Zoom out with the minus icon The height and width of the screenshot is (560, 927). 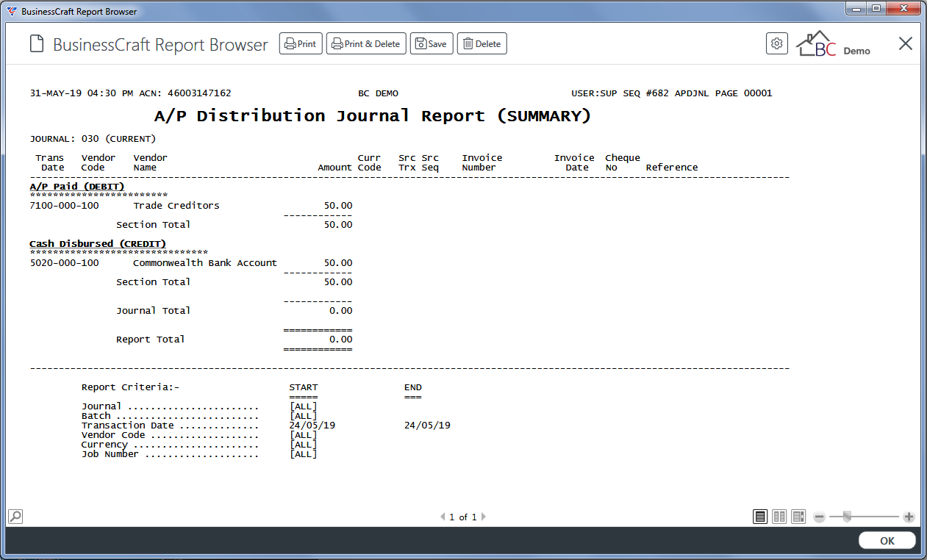coord(819,517)
